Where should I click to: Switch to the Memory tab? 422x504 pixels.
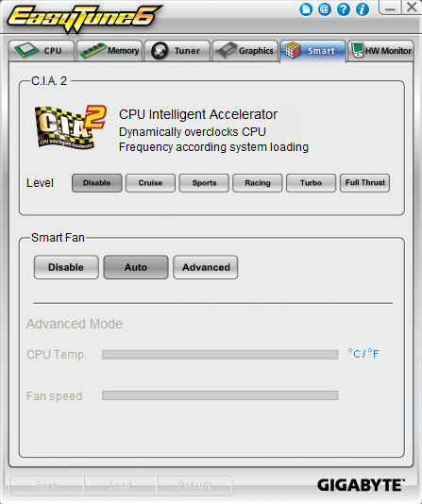(x=110, y=51)
